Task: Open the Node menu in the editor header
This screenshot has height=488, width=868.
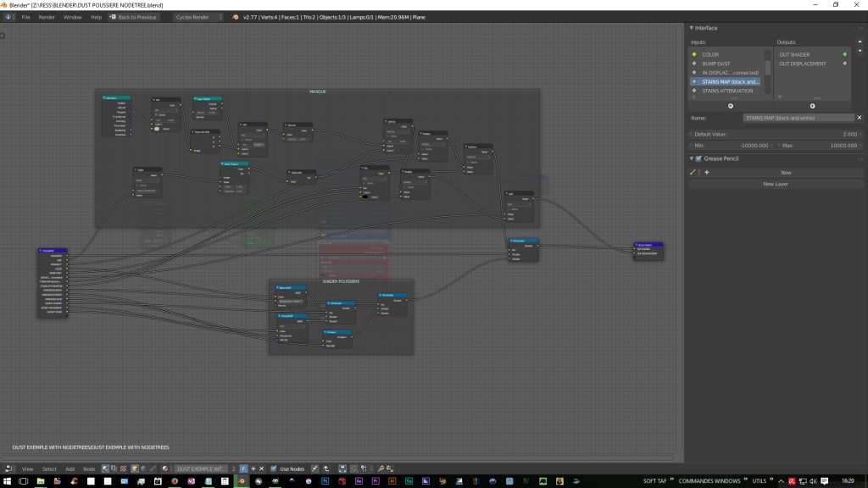Action: (x=88, y=469)
